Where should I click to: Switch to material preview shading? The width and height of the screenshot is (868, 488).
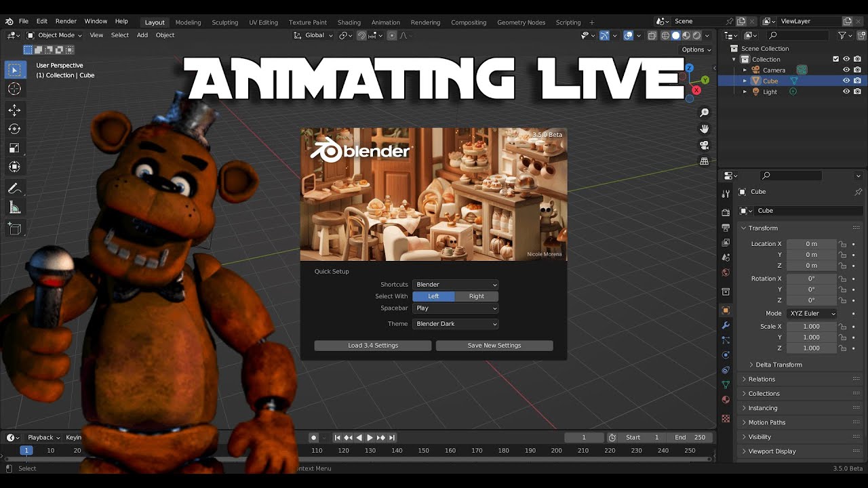click(x=686, y=35)
